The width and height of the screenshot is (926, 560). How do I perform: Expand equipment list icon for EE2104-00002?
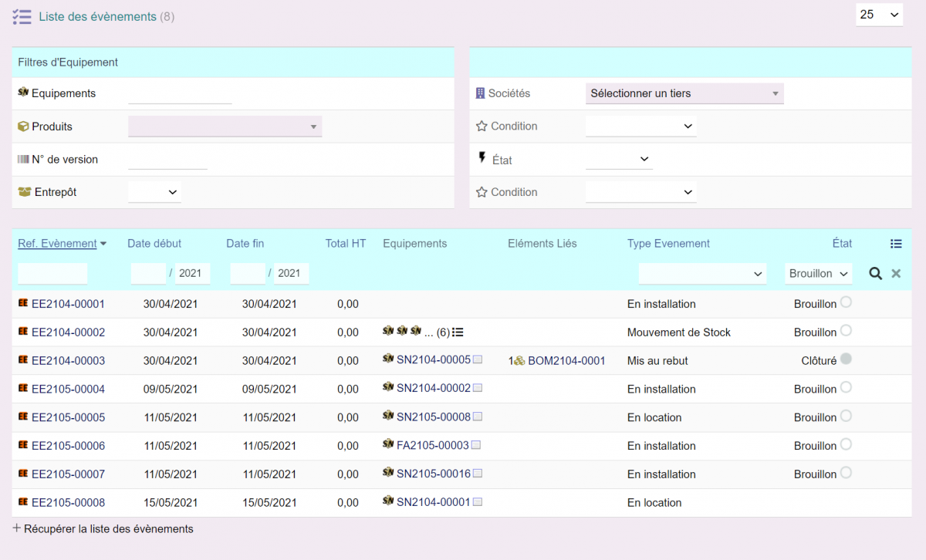(458, 332)
